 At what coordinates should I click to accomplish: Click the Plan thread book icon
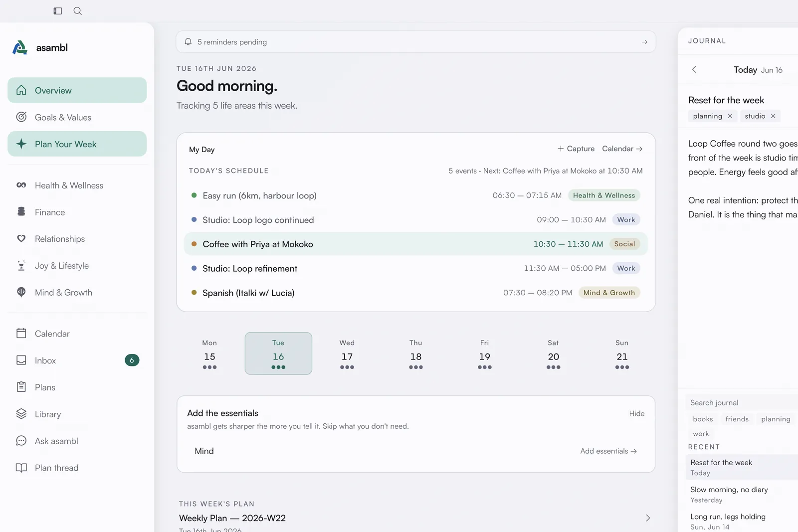tap(21, 468)
